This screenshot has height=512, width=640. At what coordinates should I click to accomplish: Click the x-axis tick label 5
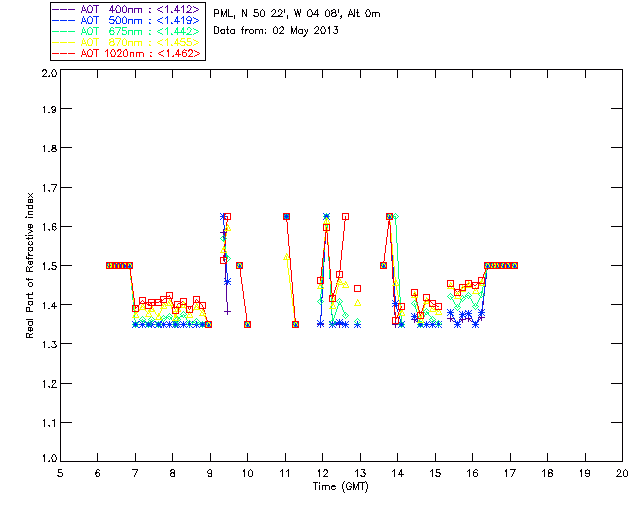[60, 473]
